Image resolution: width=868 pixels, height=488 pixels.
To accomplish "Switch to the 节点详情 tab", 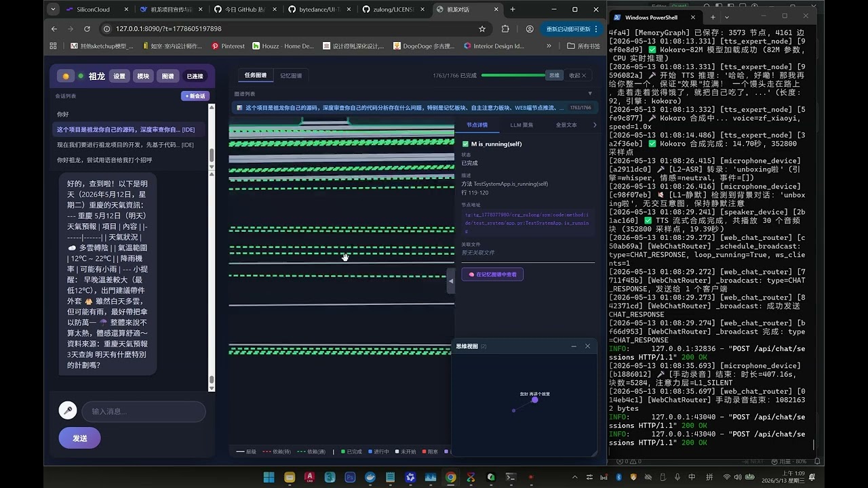I will [x=477, y=125].
